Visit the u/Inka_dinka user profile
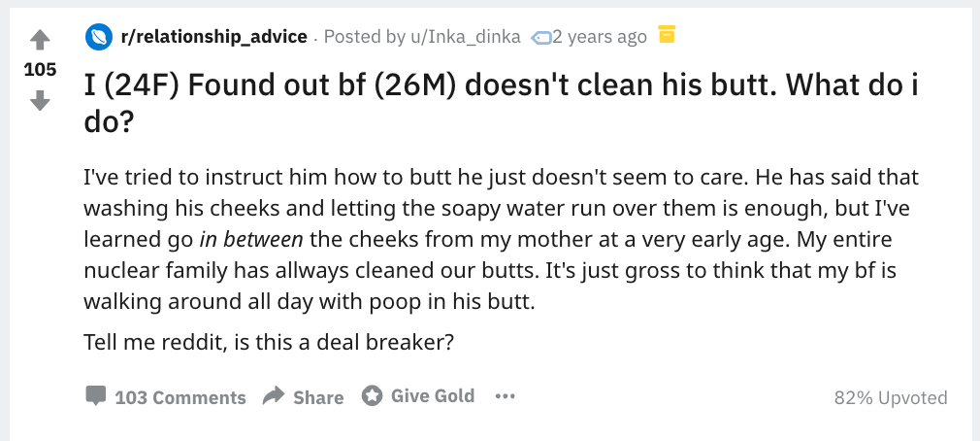This screenshot has width=980, height=441. pos(466,37)
